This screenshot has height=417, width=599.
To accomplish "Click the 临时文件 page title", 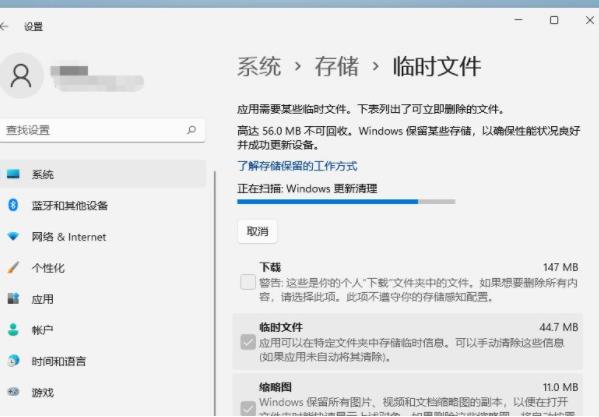I will 437,66.
